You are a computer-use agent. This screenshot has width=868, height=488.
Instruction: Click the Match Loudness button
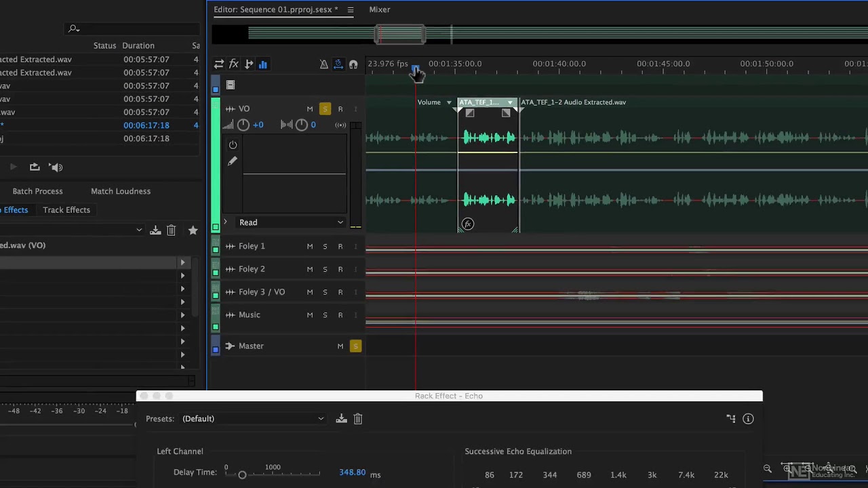pos(121,191)
